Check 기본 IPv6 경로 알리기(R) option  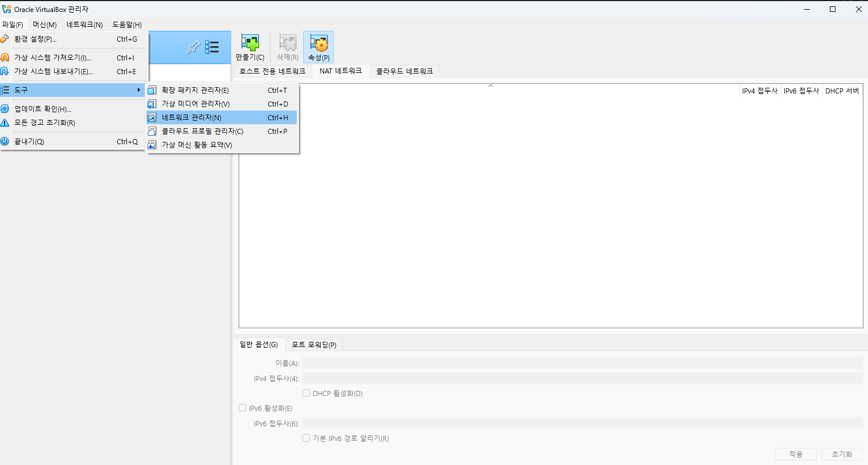tap(306, 438)
